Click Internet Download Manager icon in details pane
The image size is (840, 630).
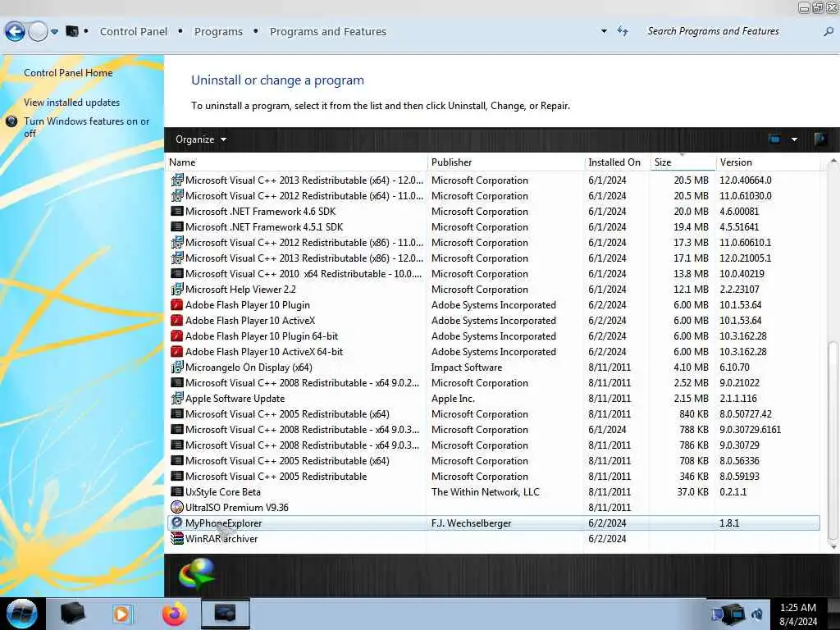tap(197, 574)
